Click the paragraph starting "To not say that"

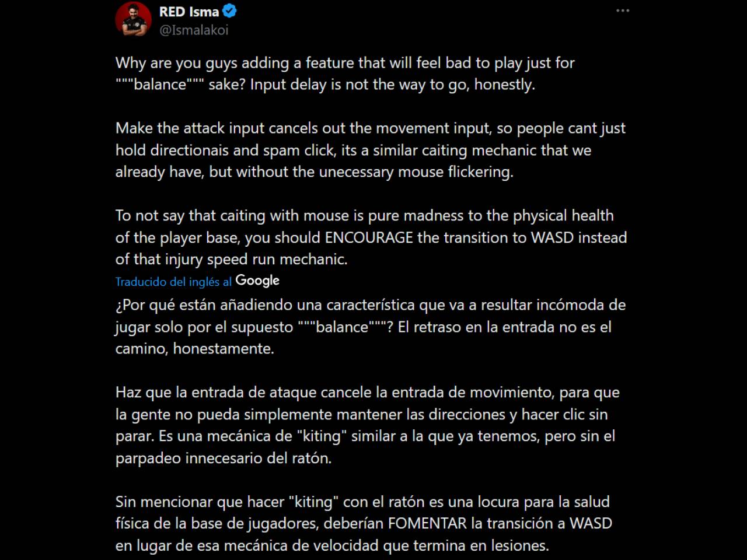[371, 237]
